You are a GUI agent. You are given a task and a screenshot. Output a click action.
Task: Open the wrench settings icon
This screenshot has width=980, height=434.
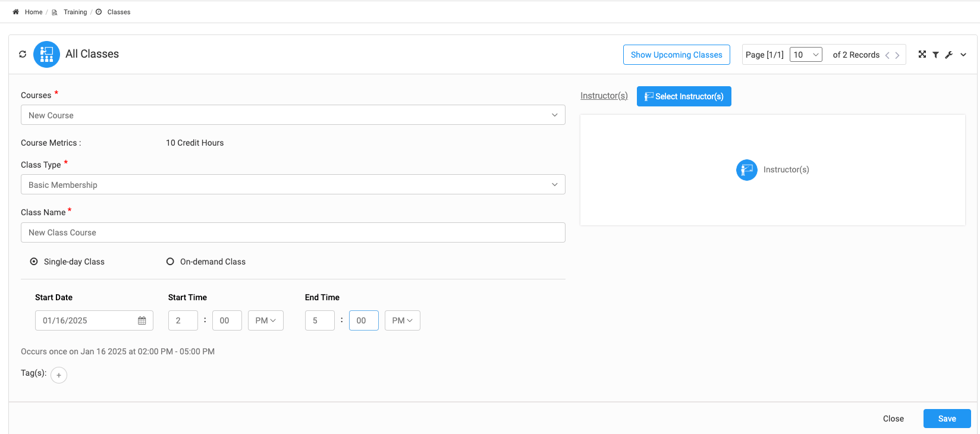coord(949,55)
